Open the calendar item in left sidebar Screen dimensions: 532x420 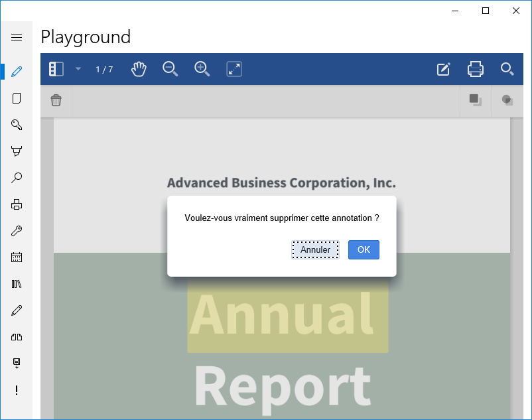[17, 257]
